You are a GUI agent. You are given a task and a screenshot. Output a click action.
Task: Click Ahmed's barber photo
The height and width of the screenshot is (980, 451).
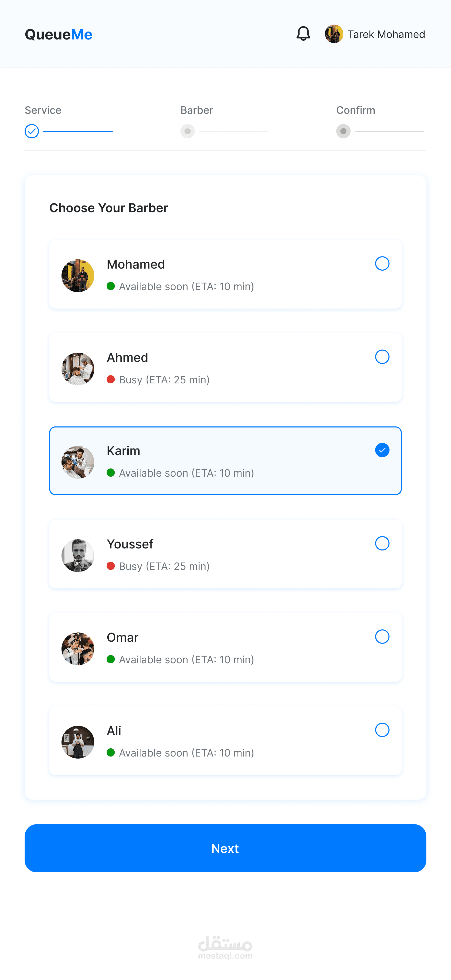[78, 369]
